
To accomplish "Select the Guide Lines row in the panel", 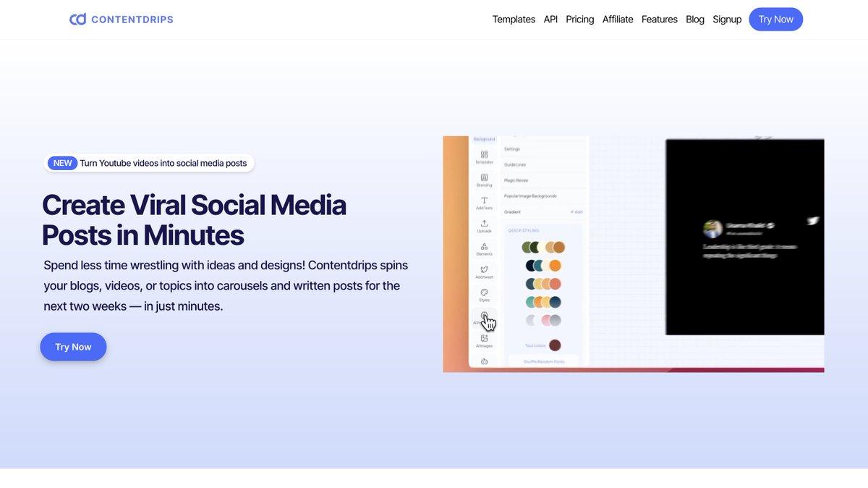I will click(545, 165).
